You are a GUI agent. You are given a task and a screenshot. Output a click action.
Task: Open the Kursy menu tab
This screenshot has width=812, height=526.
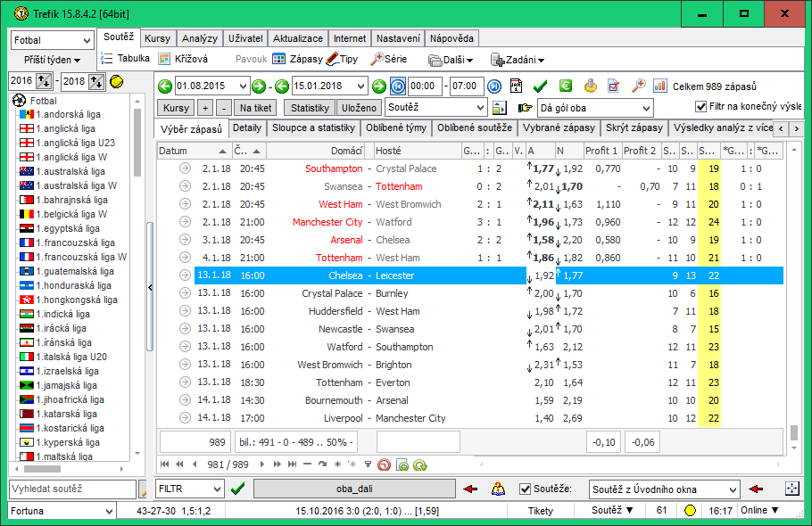click(x=157, y=39)
